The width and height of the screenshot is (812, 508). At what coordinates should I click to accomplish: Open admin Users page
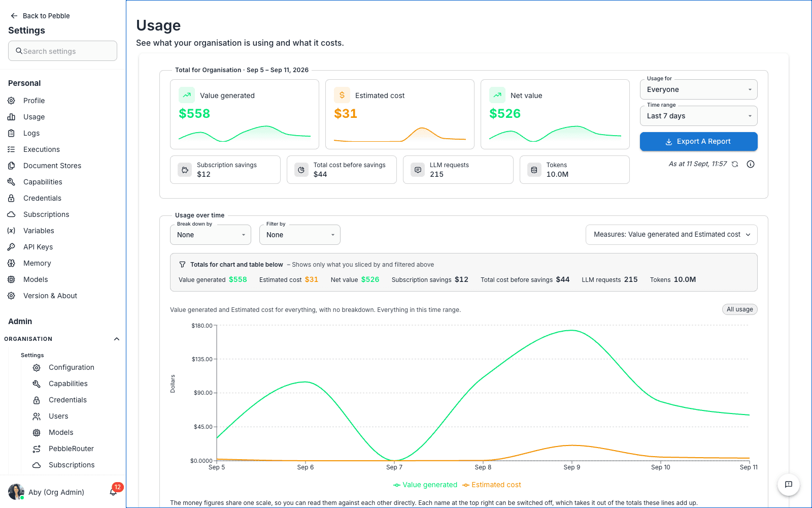[58, 417]
